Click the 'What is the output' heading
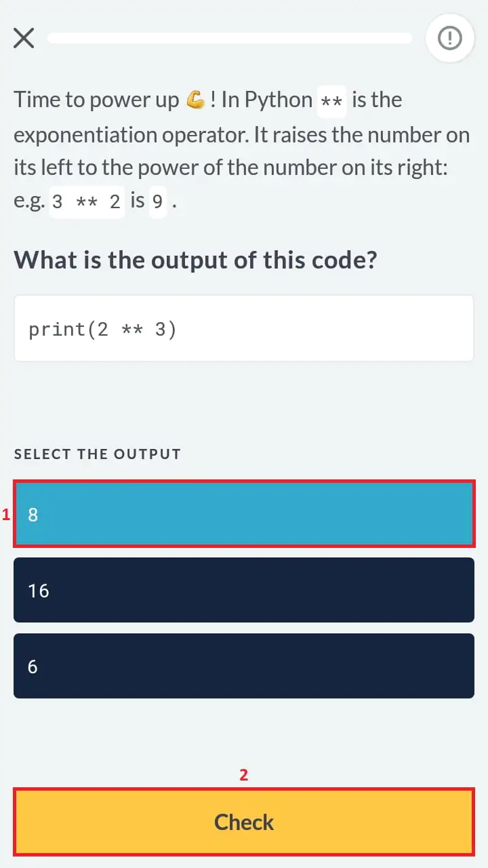 [x=195, y=260]
